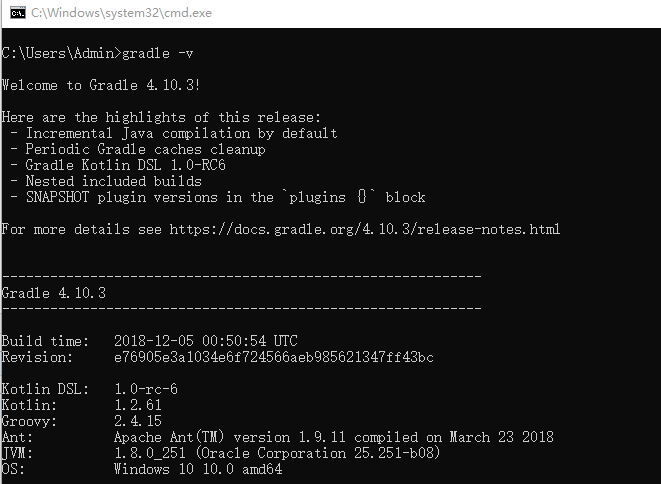Viewport: 661px width, 484px height.
Task: Click the Kotlin DSL version '1.0-rc-6'
Action: coord(145,389)
